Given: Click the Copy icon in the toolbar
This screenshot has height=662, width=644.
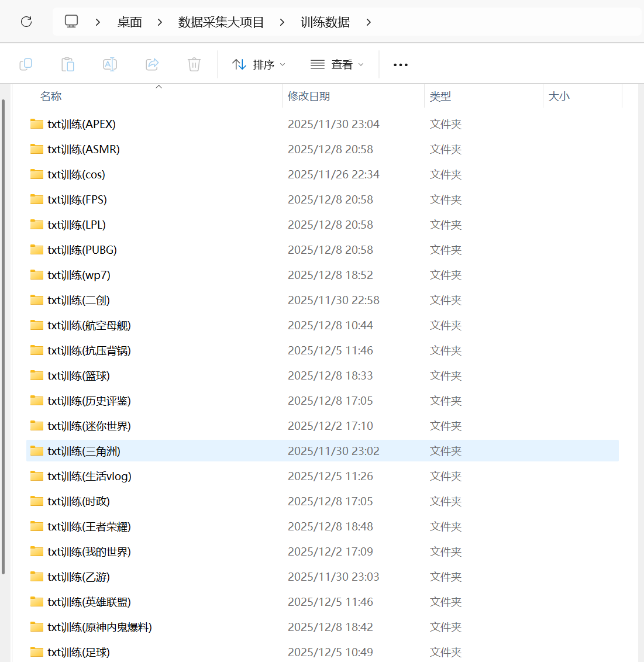Looking at the screenshot, I should pos(26,64).
